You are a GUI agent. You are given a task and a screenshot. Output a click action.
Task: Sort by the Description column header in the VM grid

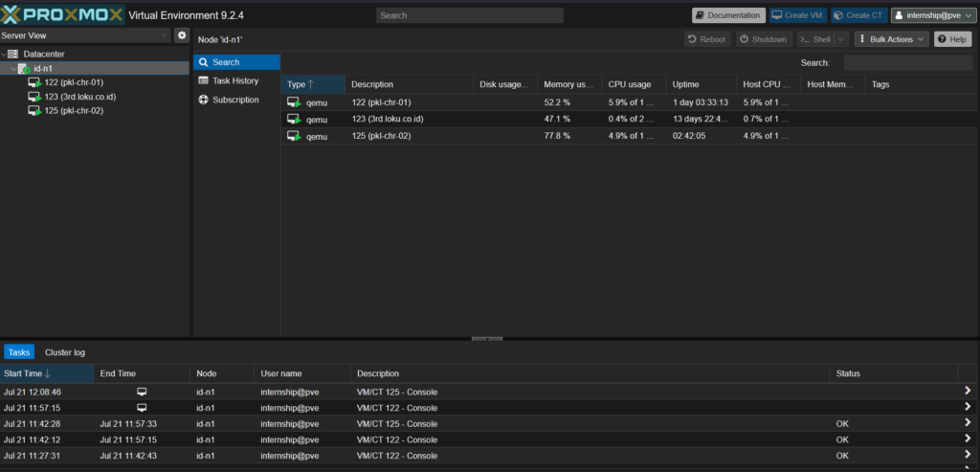409,84
